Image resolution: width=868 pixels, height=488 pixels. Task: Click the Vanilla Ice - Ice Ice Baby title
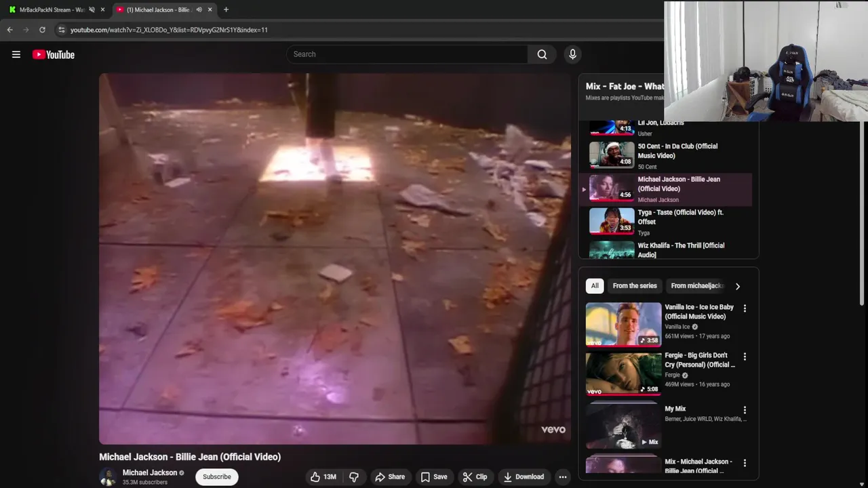699,312
